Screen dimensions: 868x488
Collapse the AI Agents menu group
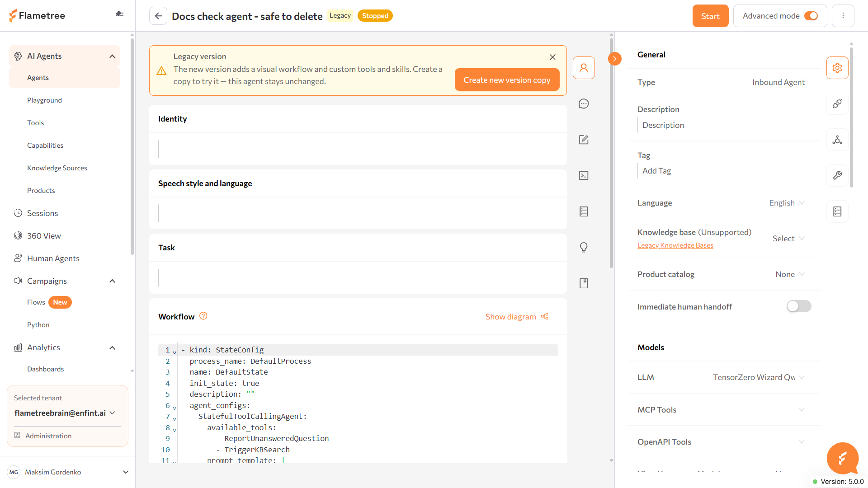point(113,56)
